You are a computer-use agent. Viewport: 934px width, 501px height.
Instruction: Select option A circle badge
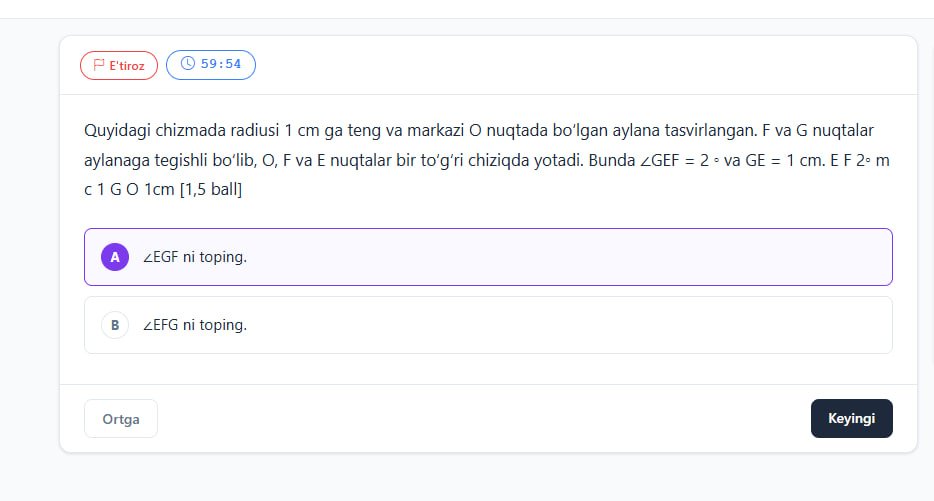(115, 257)
